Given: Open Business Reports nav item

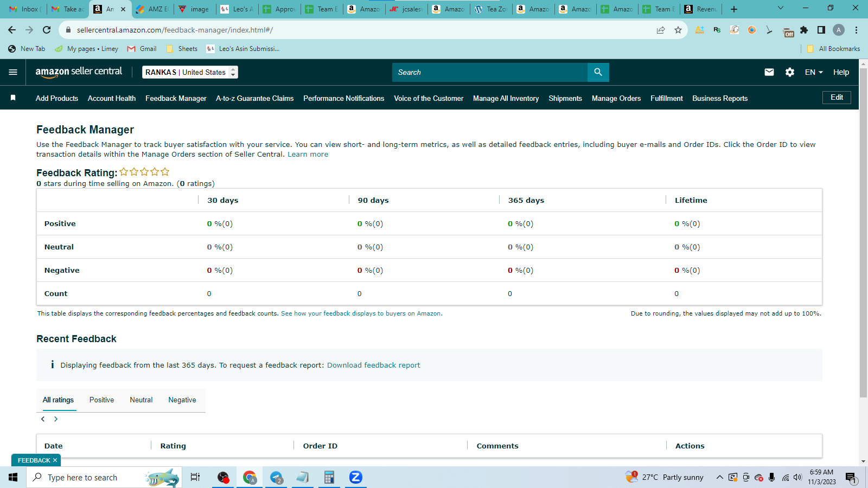Looking at the screenshot, I should (720, 98).
